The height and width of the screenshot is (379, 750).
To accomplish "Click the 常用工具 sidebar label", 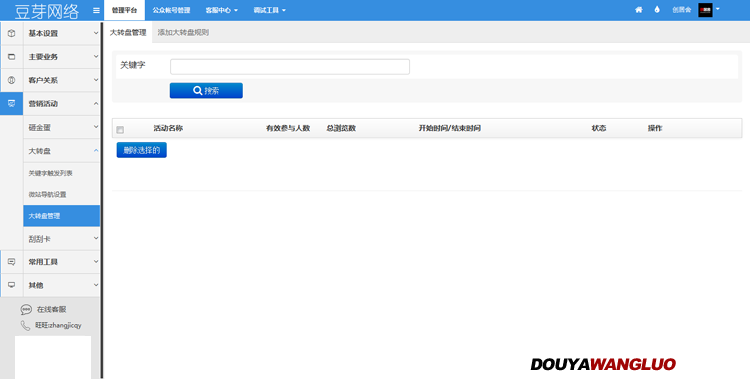I will point(43,262).
